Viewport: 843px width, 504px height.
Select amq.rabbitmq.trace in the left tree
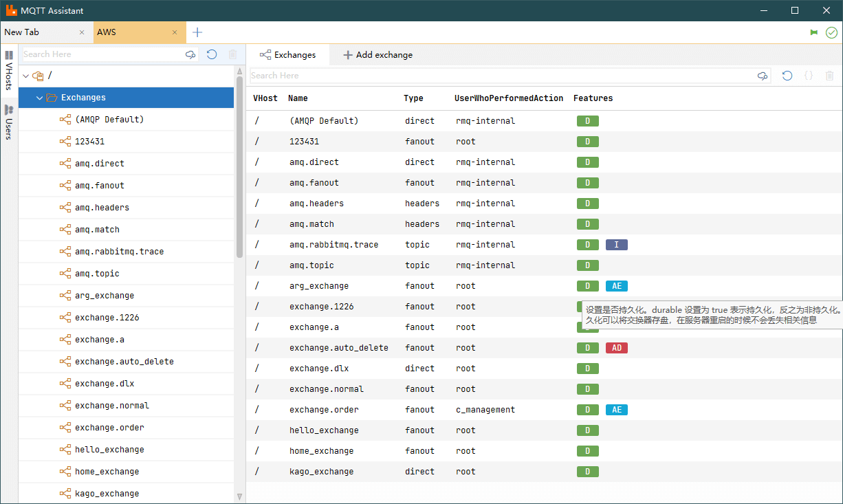coord(119,252)
